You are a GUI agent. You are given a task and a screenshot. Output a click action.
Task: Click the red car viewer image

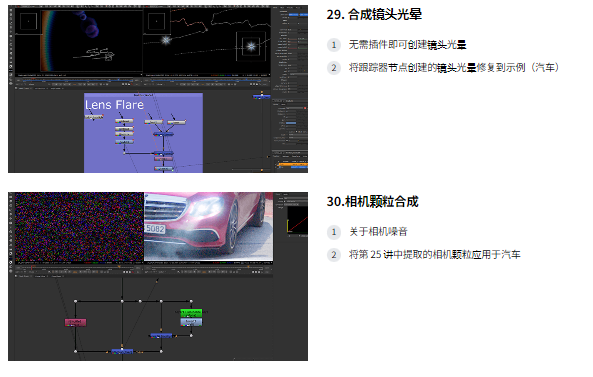208,226
